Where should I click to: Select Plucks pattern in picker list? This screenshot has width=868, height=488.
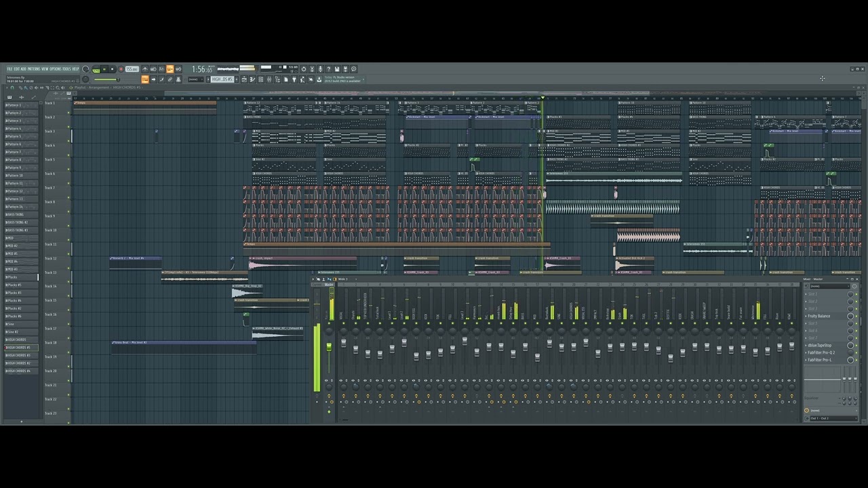point(22,277)
